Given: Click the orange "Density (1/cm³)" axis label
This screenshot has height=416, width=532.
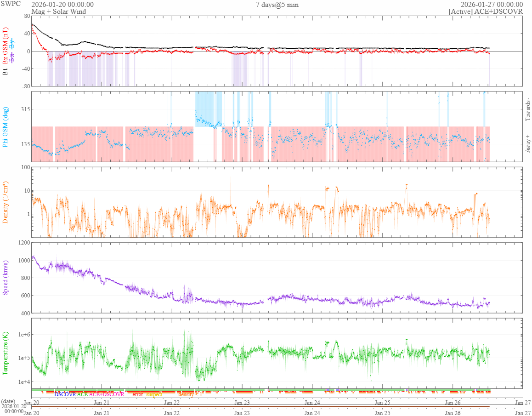Looking at the screenshot, I should click(x=6, y=202).
